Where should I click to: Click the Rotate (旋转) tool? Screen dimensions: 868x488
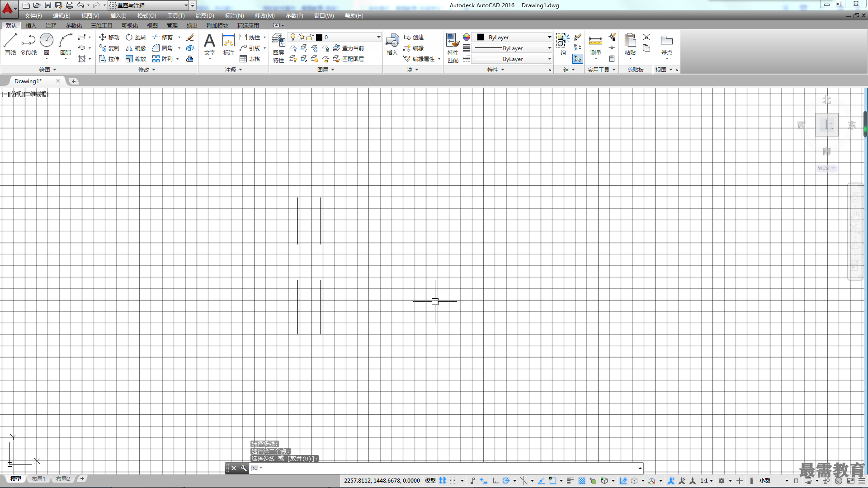[136, 37]
